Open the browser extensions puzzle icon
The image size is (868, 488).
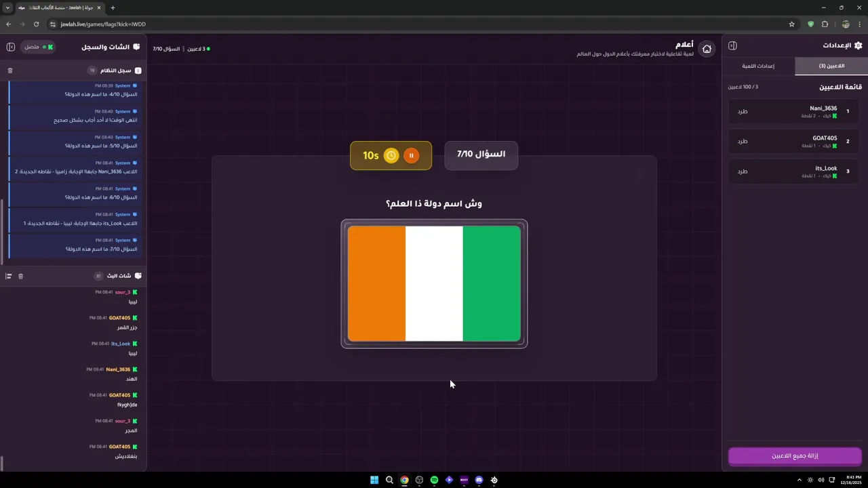coord(825,24)
